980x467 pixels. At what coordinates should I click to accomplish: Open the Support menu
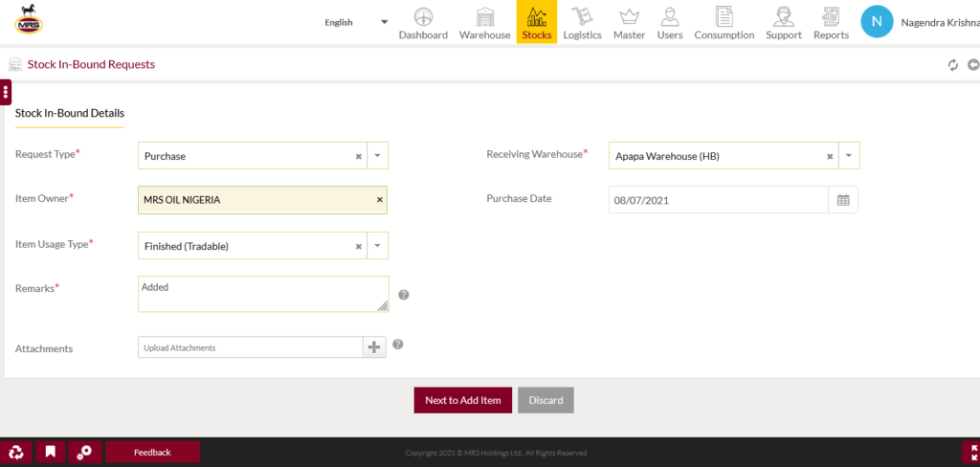(x=784, y=23)
